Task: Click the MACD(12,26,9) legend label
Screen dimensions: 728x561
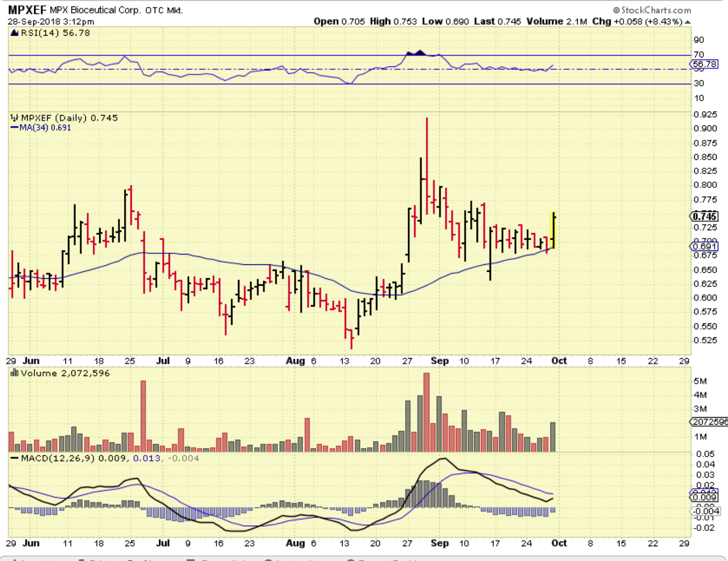Action: (58, 458)
